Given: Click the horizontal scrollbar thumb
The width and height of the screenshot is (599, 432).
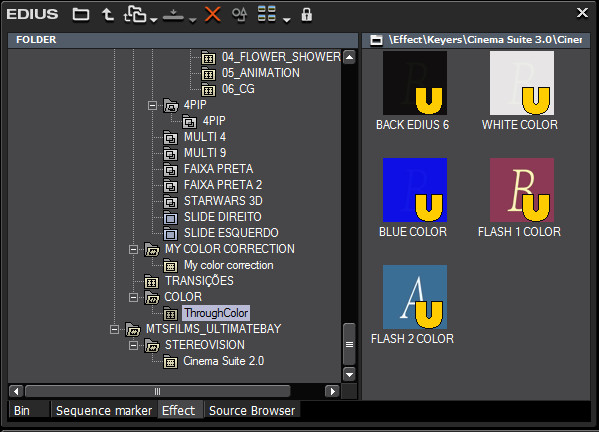Looking at the screenshot, I should pyautogui.click(x=157, y=392).
